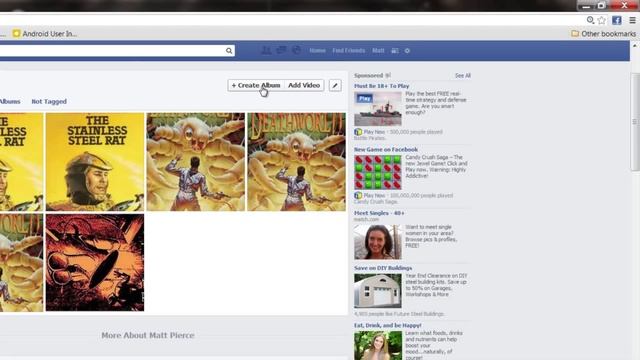Open the Eat, Drink, and be Happy! ad title
This screenshot has height=360, width=640.
point(388,325)
